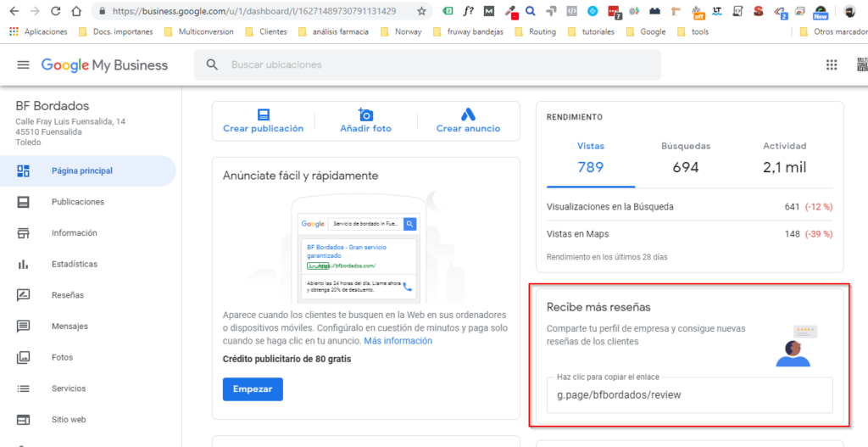
Task: Click the Crear publicación label
Action: [x=263, y=129]
